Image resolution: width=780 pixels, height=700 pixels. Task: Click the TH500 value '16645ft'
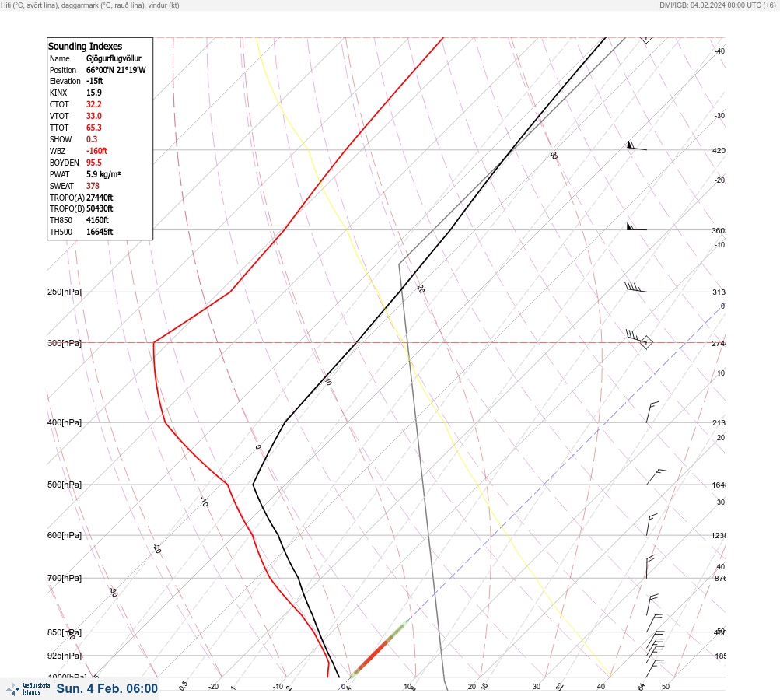100,232
